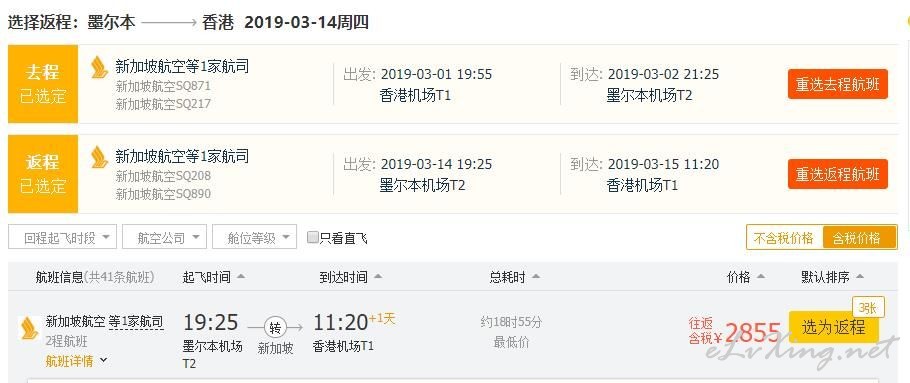The width and height of the screenshot is (910, 383).
Task: Click Singapore Airlines logo in return row
Action: [x=99, y=158]
